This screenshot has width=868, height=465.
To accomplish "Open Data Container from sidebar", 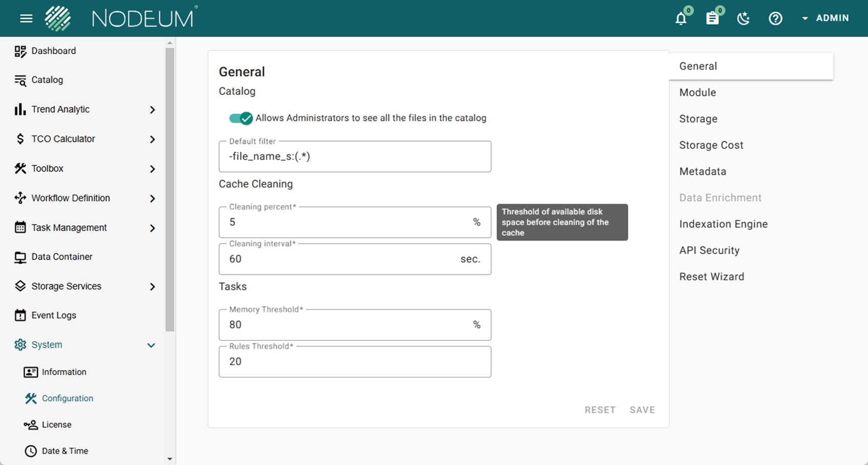I will 61,257.
